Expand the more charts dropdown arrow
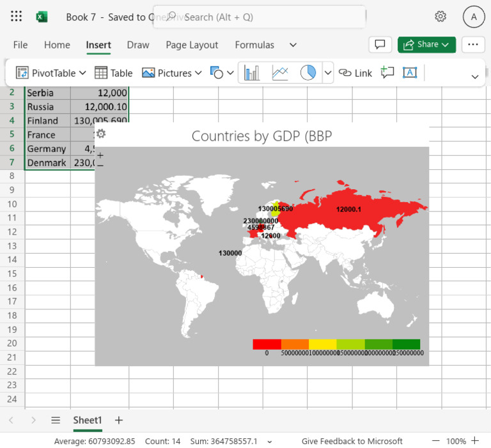This screenshot has width=491, height=448. (328, 73)
